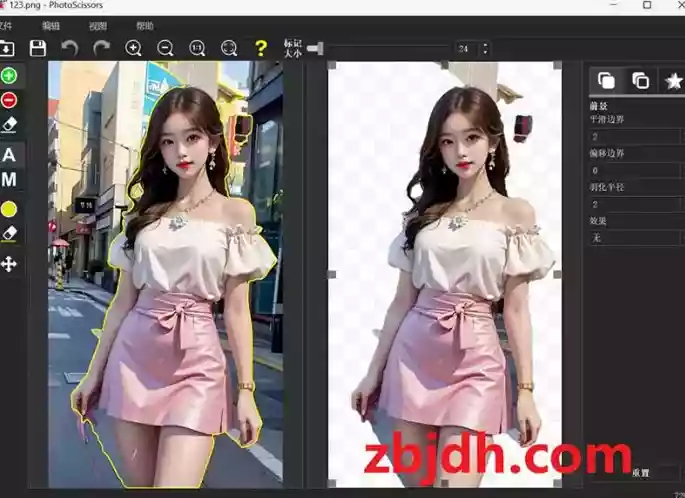Screen dimensions: 685x498
Task: Click the save disk icon
Action: pos(38,48)
